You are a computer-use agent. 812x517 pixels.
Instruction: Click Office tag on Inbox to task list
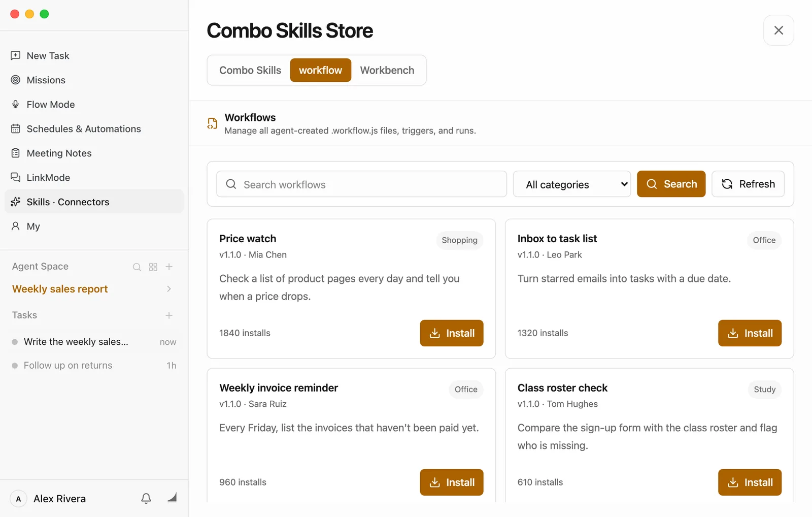click(x=764, y=240)
